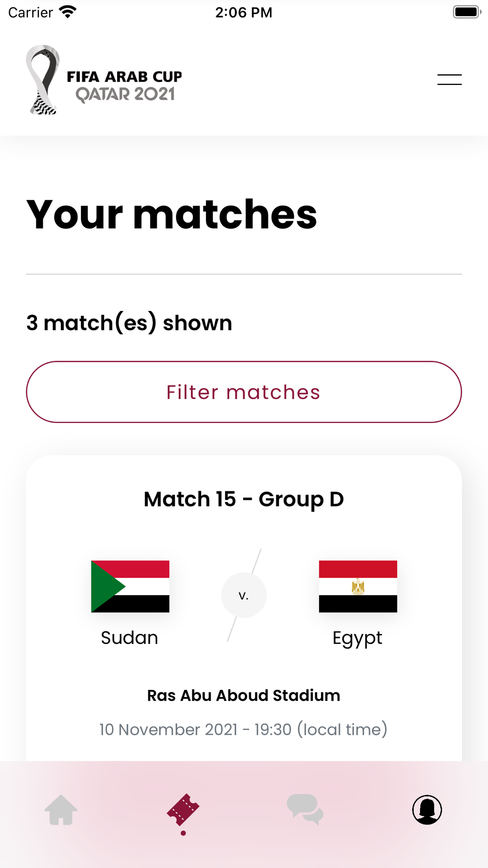The height and width of the screenshot is (868, 488).
Task: Tap the Wi-Fi status icon
Action: point(68,12)
